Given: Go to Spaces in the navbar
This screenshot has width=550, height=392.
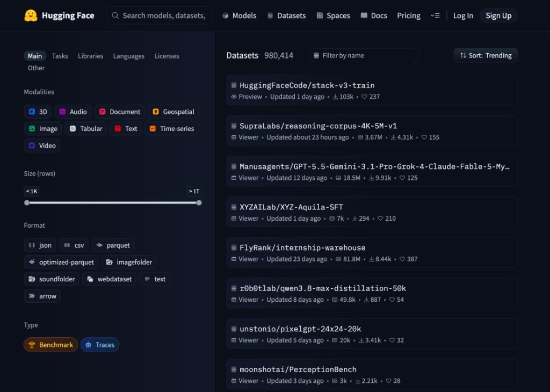Looking at the screenshot, I should click(333, 16).
